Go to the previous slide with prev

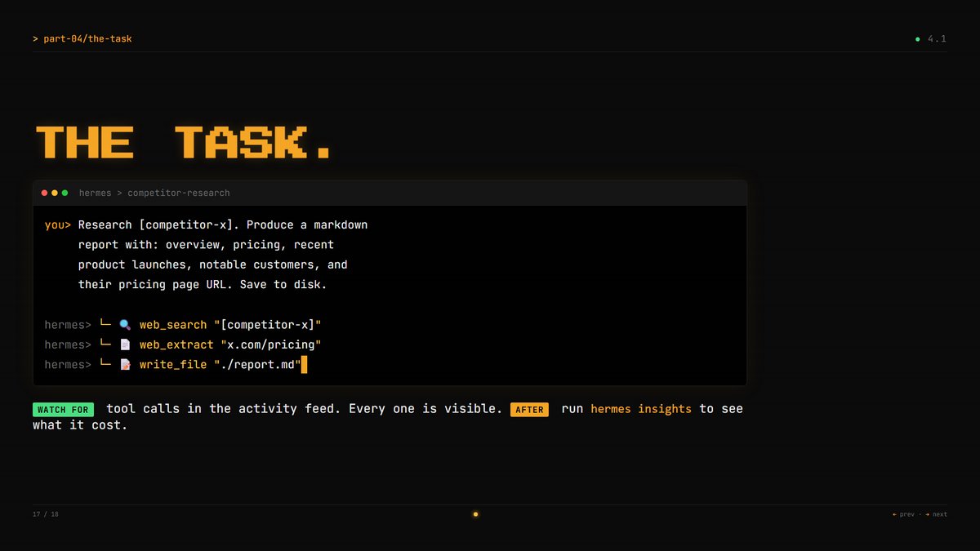tap(903, 514)
